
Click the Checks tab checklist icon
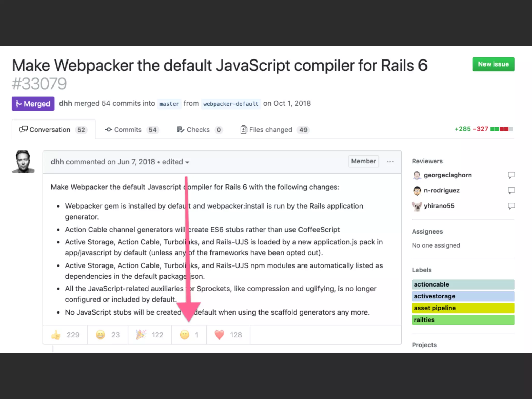tap(180, 129)
